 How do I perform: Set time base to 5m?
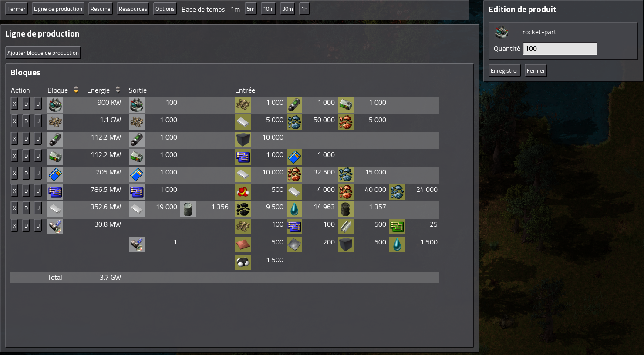click(251, 9)
